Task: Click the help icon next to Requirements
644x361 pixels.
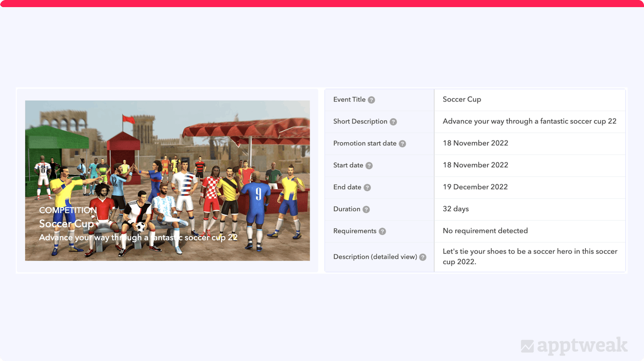Action: (382, 231)
